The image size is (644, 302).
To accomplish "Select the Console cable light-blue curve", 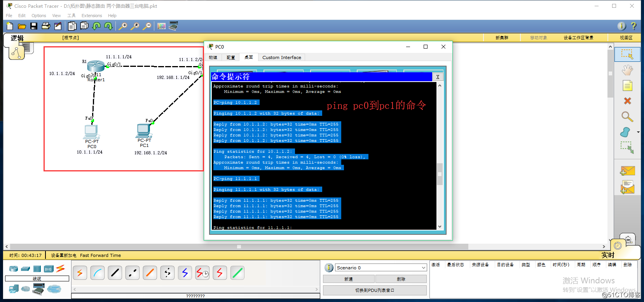I will click(x=97, y=273).
